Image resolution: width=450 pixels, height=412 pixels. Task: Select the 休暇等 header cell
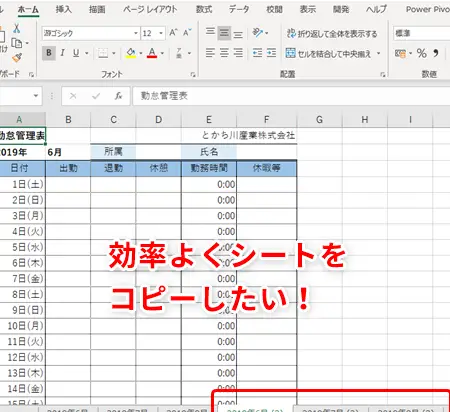pos(267,168)
